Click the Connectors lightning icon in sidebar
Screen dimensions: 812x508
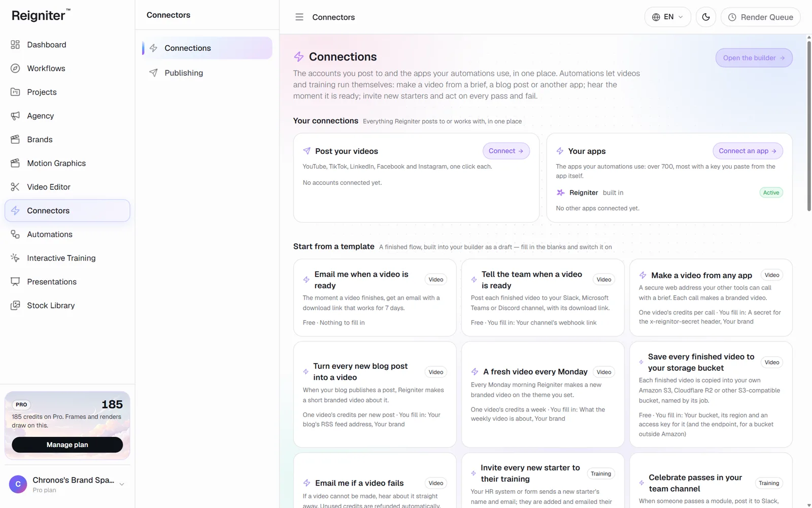(x=15, y=211)
